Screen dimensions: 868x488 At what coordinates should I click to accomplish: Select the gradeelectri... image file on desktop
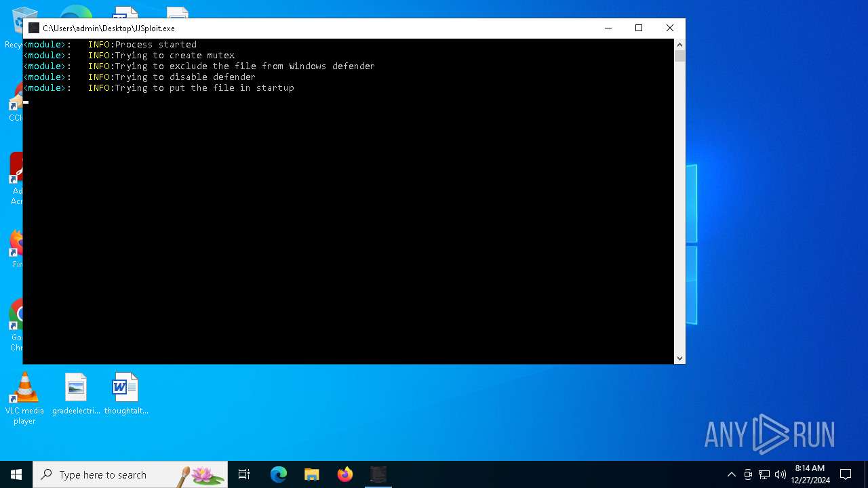coord(76,394)
